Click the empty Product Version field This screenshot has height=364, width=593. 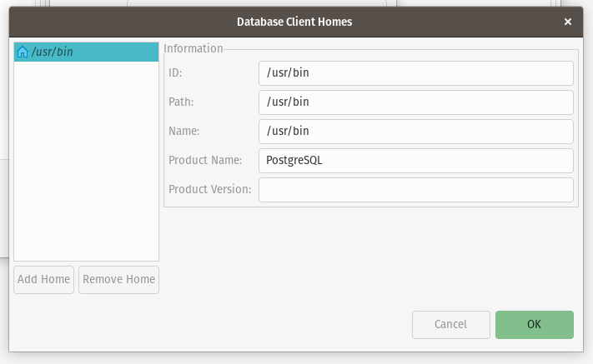pos(416,190)
